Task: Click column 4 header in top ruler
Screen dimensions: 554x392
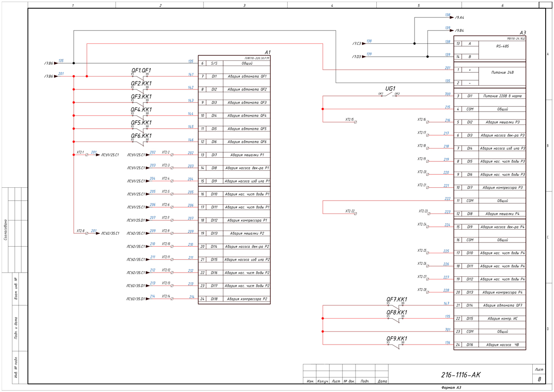Action: pyautogui.click(x=331, y=6)
